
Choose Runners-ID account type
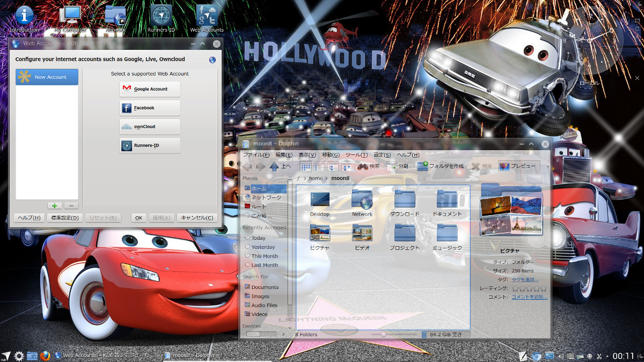coord(150,145)
